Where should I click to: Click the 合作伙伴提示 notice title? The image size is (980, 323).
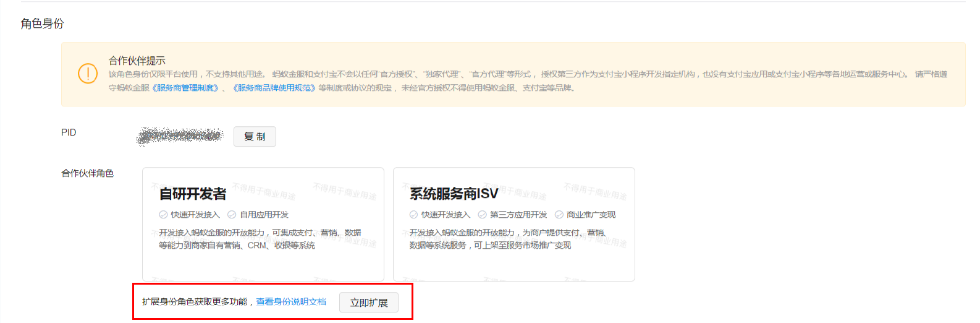click(137, 61)
